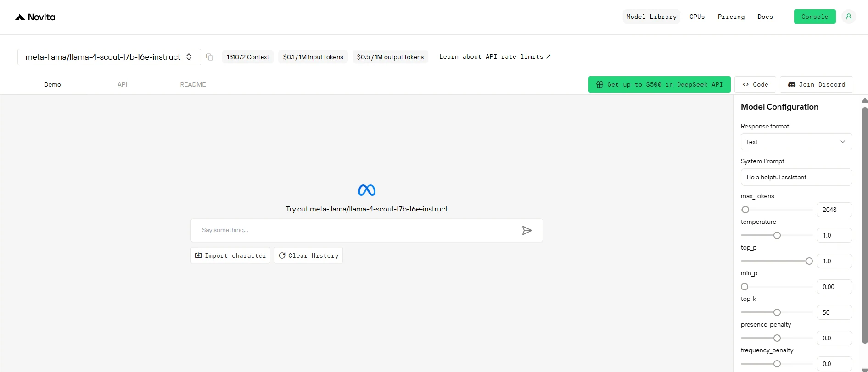Image resolution: width=868 pixels, height=372 pixels.
Task: Copy the model name with copy icon
Action: [210, 57]
